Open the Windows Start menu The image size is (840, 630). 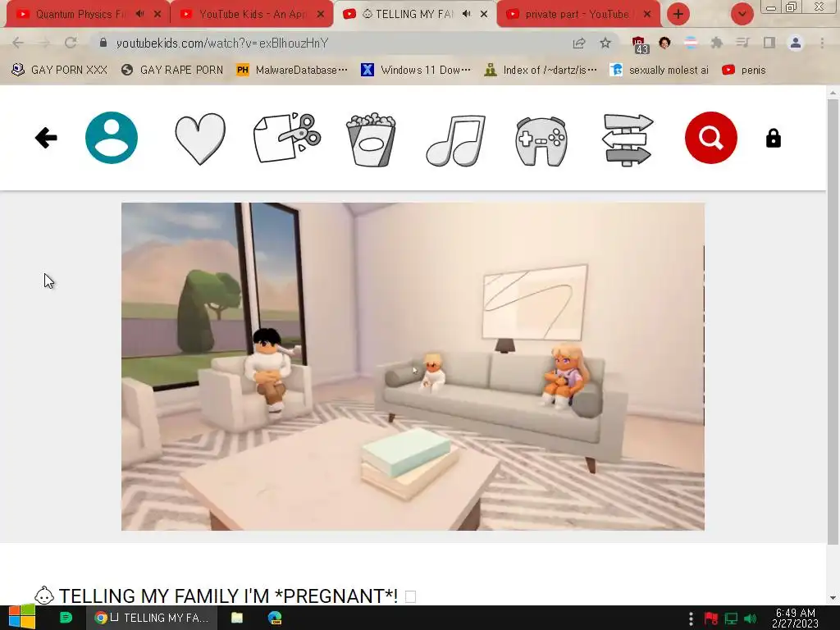point(21,617)
